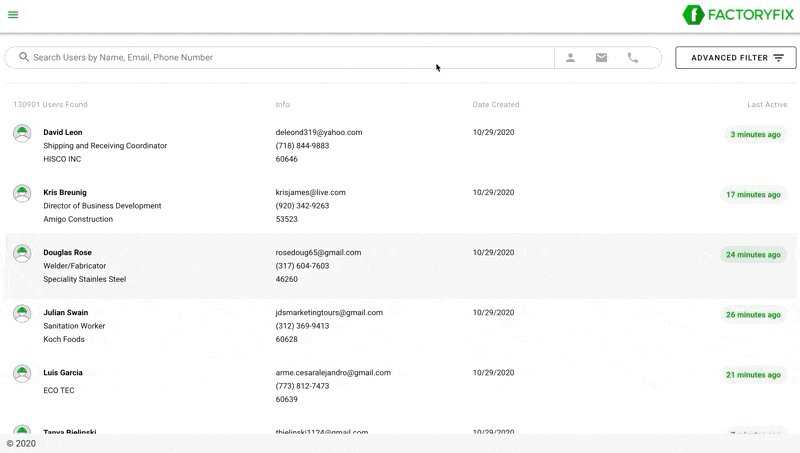The image size is (800, 453).
Task: Click zip code 53523
Action: click(287, 219)
